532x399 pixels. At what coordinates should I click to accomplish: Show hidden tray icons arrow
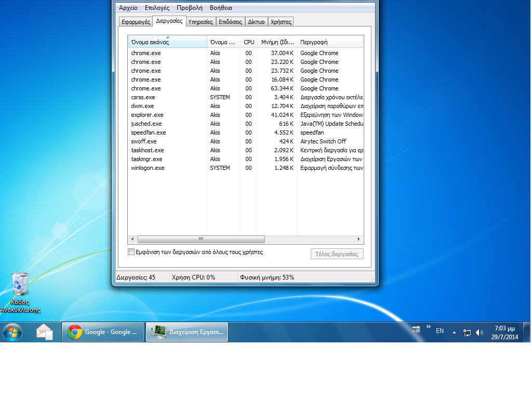pos(454,332)
